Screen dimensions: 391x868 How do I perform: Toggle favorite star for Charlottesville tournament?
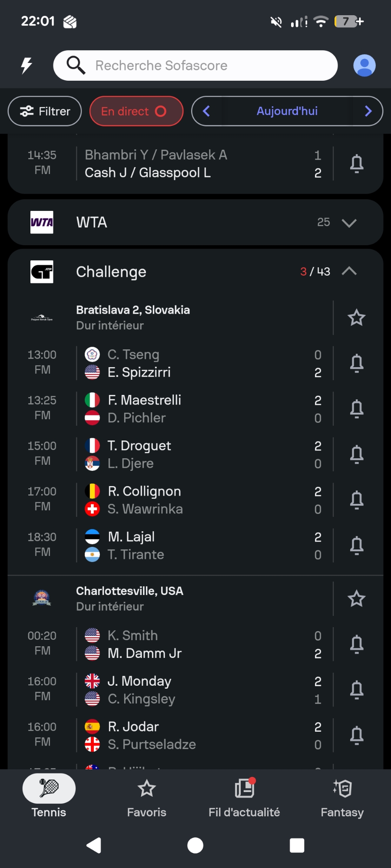pos(356,598)
